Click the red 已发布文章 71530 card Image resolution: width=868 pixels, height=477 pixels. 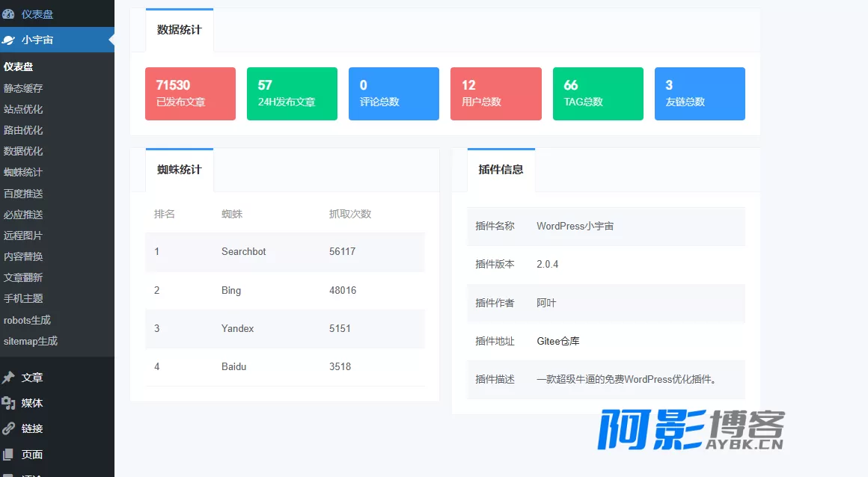click(190, 93)
